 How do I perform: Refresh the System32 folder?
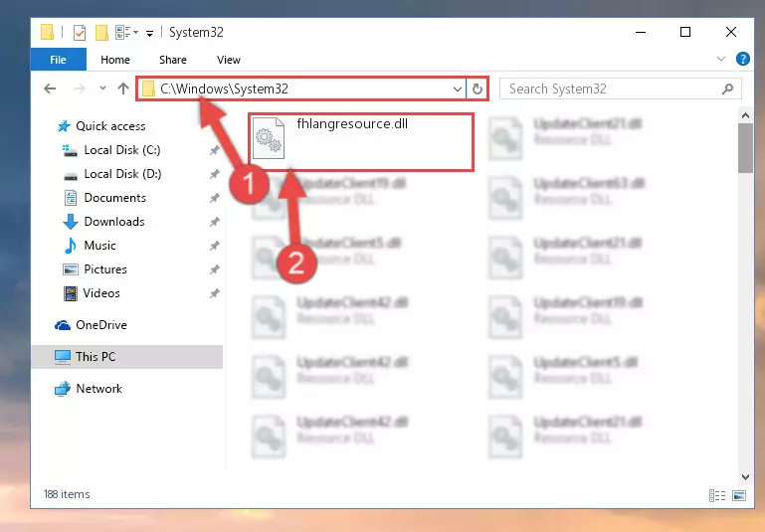(x=478, y=89)
